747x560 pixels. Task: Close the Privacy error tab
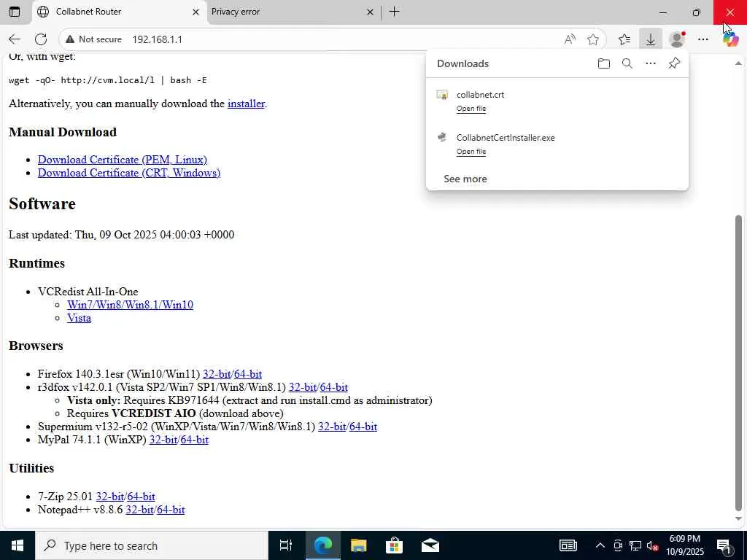tap(370, 12)
